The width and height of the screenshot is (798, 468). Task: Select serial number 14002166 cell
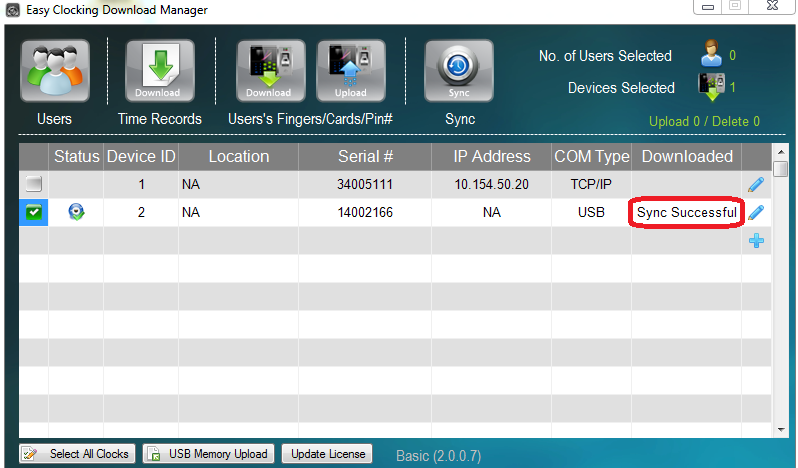tap(365, 212)
